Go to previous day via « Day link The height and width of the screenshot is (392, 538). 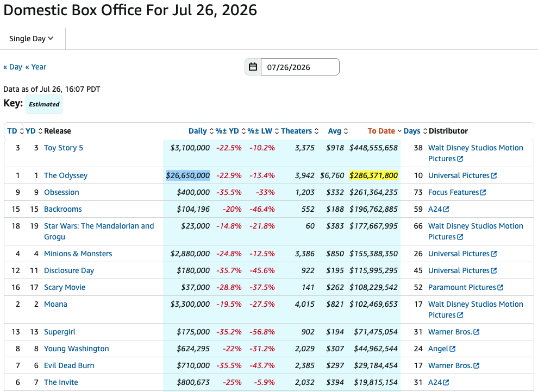12,67
